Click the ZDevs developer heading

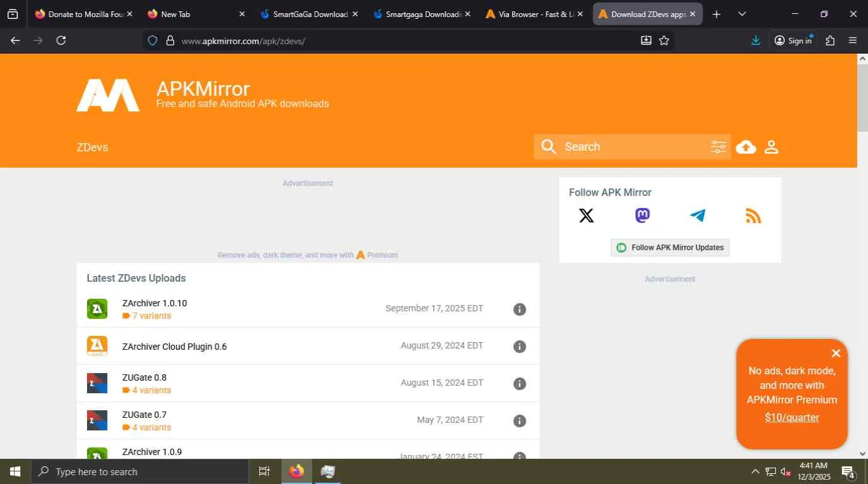93,147
